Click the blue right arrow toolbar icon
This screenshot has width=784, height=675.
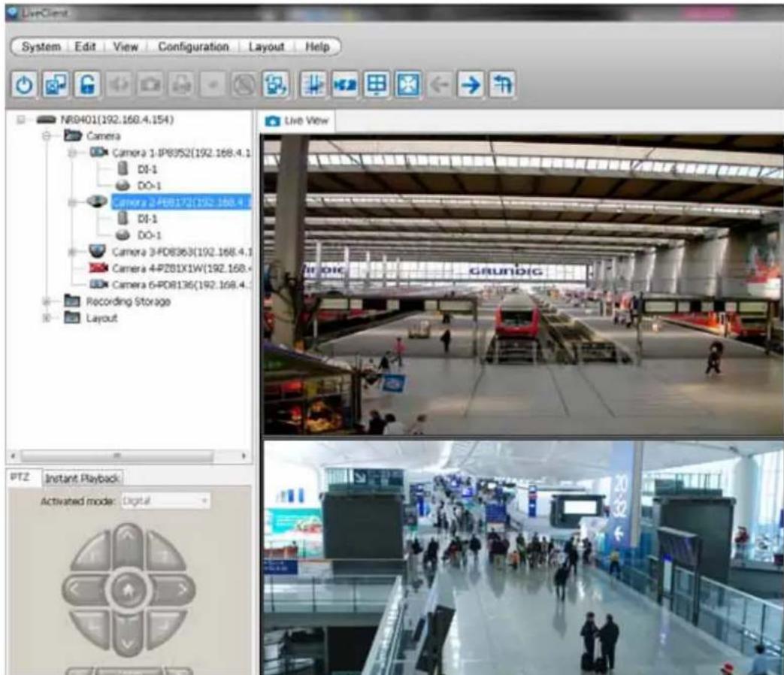click(x=471, y=84)
